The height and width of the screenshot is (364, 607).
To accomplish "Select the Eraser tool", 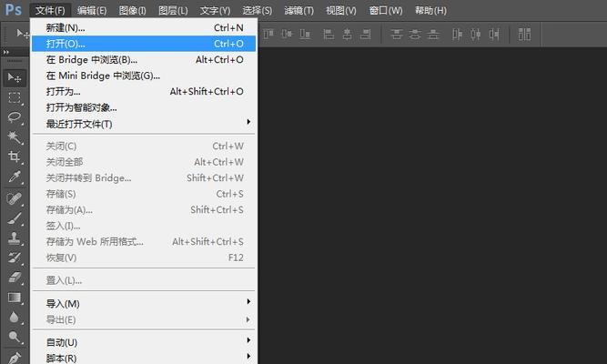I will pyautogui.click(x=15, y=278).
